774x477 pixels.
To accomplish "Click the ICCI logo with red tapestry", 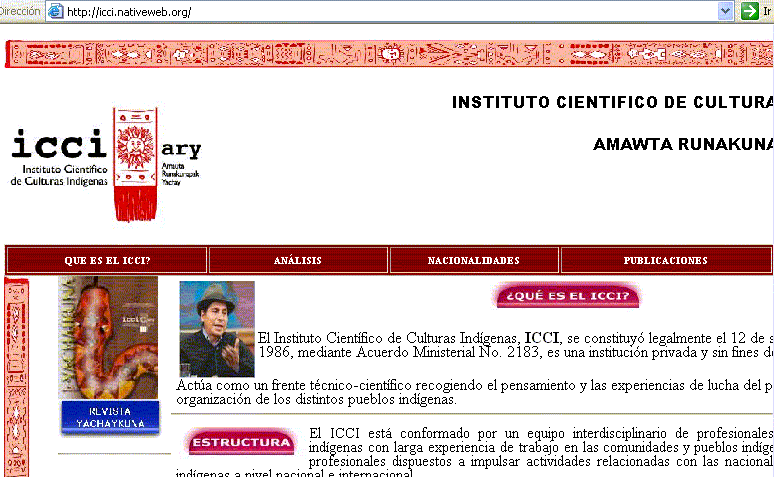I will pos(106,164).
